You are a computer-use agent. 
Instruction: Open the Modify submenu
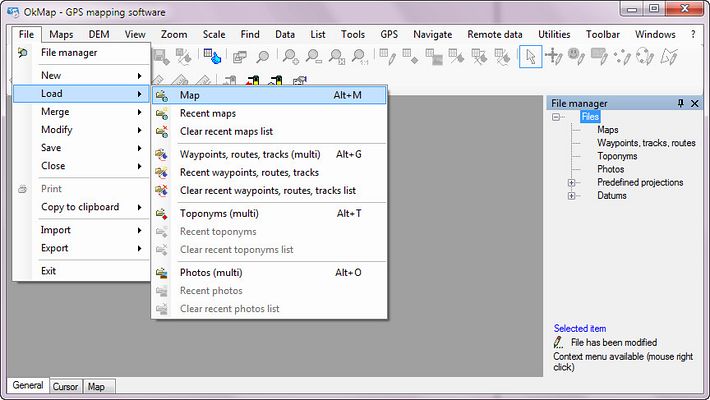pyautogui.click(x=82, y=130)
